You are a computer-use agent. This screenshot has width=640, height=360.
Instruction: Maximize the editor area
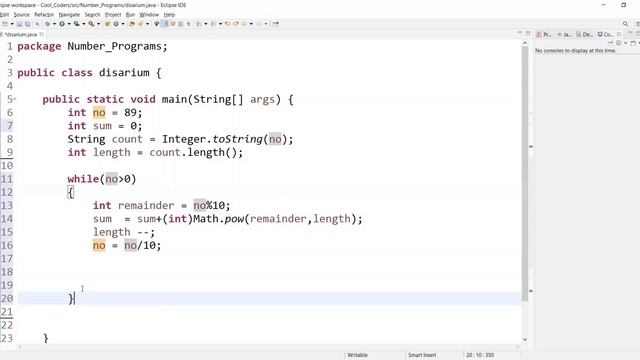point(528,33)
